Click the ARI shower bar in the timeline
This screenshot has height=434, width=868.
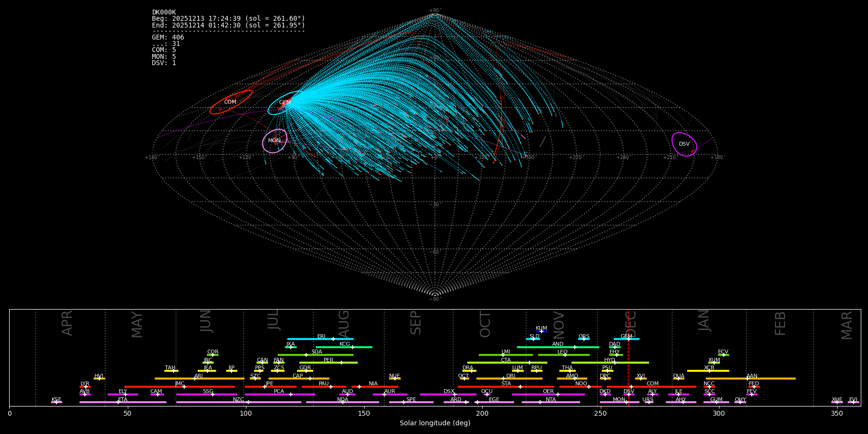pos(200,379)
